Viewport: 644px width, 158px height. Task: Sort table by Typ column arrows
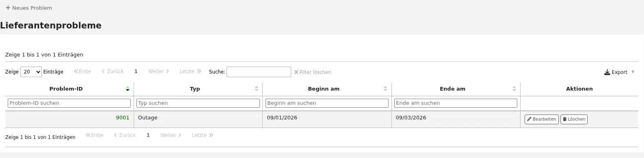257,89
